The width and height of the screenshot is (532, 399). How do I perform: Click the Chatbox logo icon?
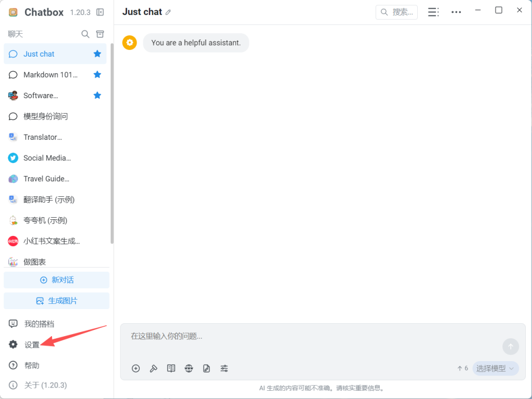pos(13,12)
